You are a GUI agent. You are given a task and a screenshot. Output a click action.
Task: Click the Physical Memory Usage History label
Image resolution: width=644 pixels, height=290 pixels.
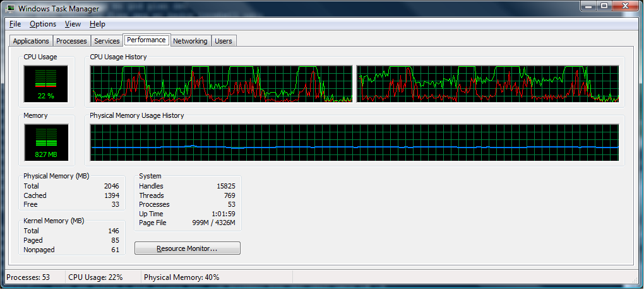coord(137,115)
